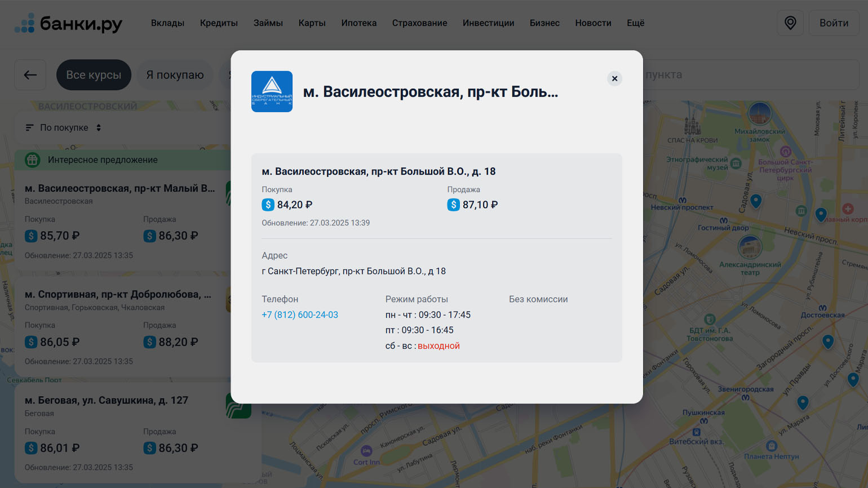Click the Industrial Savings Bank logo

pyautogui.click(x=272, y=91)
